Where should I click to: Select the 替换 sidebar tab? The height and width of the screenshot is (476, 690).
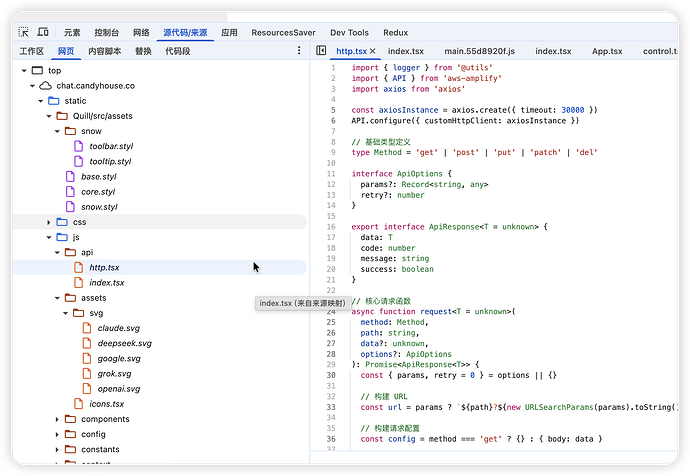coord(143,51)
